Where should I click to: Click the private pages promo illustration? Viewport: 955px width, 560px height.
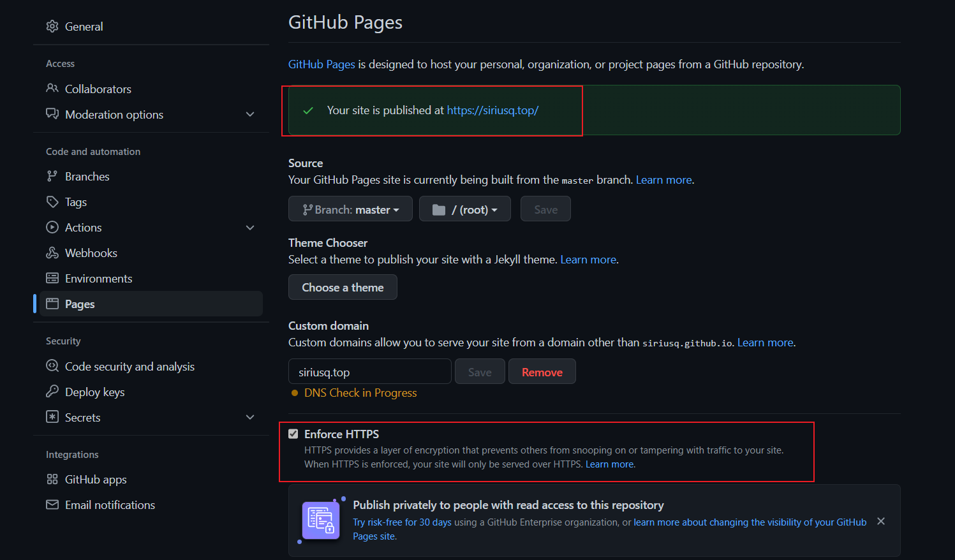(x=321, y=520)
